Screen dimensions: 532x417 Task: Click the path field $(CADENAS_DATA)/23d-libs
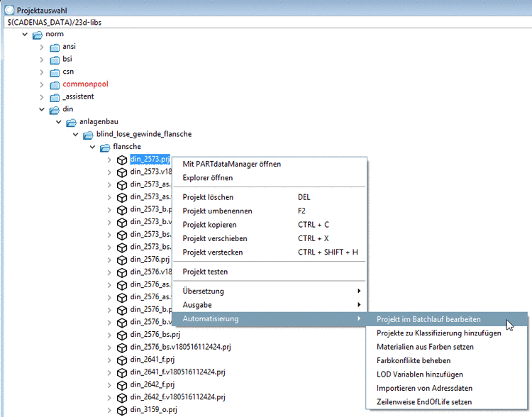point(268,23)
